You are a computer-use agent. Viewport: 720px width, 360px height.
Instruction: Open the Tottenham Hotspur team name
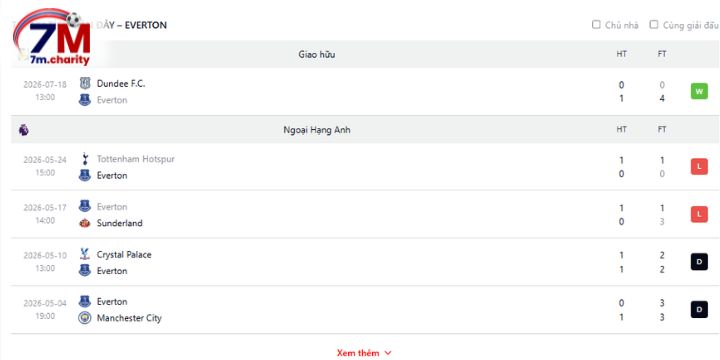point(135,159)
